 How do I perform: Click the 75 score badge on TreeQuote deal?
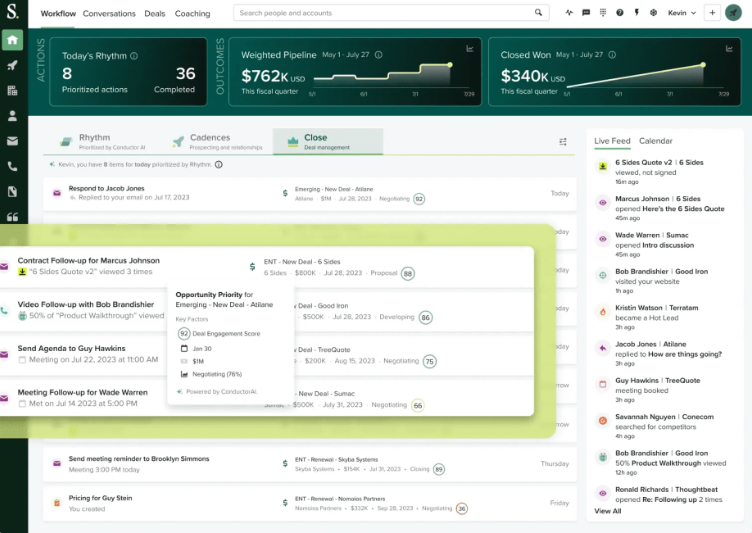coord(430,361)
